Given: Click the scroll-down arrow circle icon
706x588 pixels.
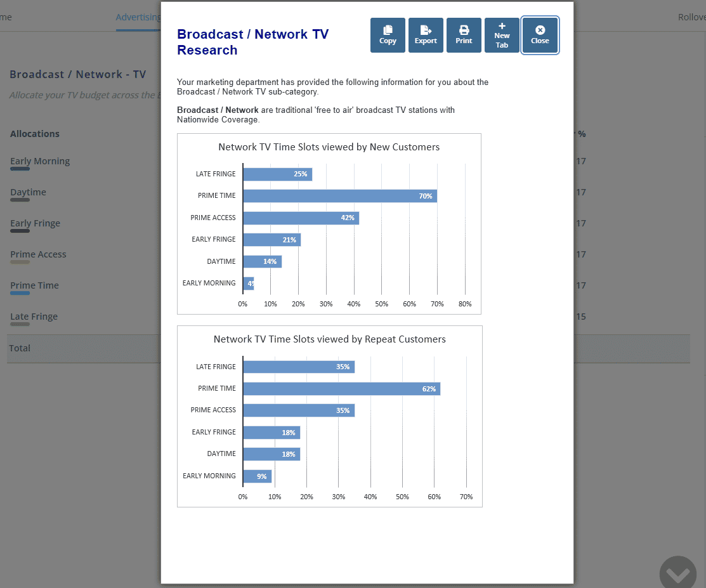Looking at the screenshot, I should 677,573.
